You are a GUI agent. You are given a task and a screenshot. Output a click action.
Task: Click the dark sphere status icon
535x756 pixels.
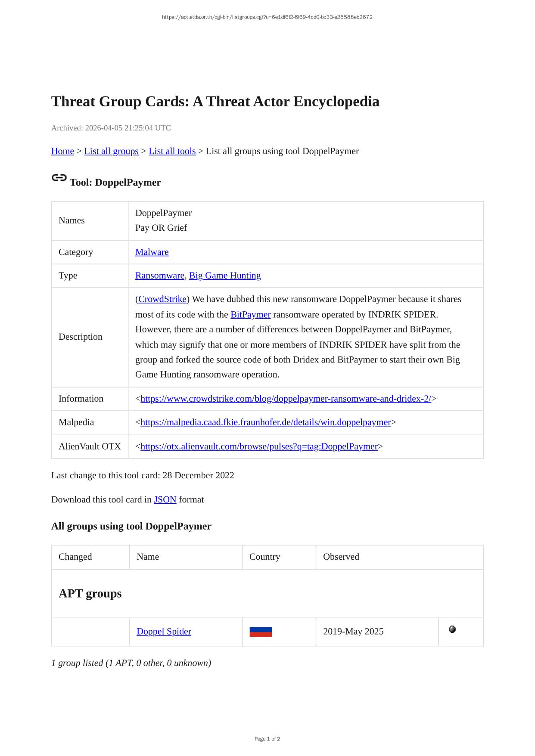[x=452, y=629]
